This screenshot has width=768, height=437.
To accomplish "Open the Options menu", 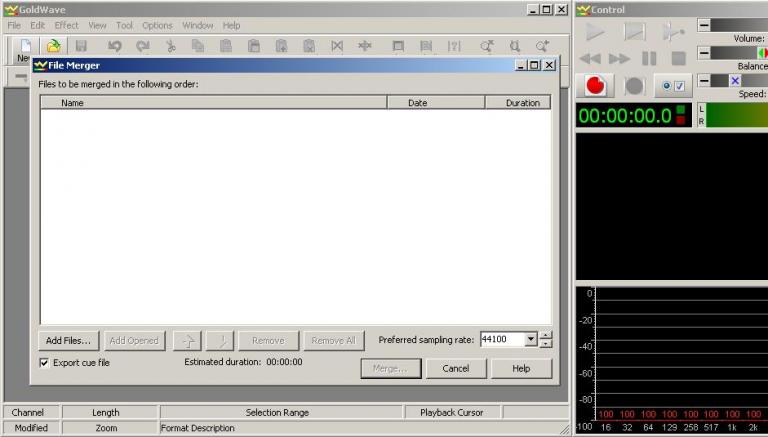I will click(x=157, y=25).
